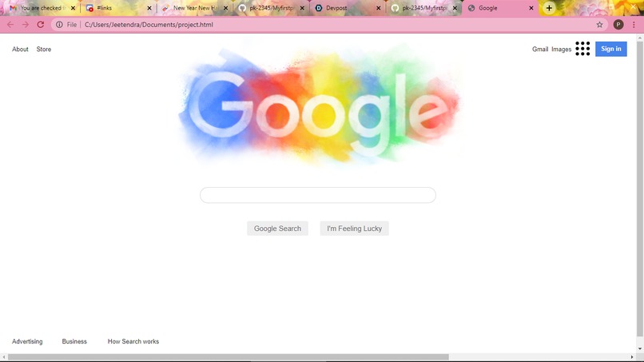The image size is (644, 362).
Task: Click the scroll-up arrow of vertical scrollbar
Action: [x=640, y=38]
